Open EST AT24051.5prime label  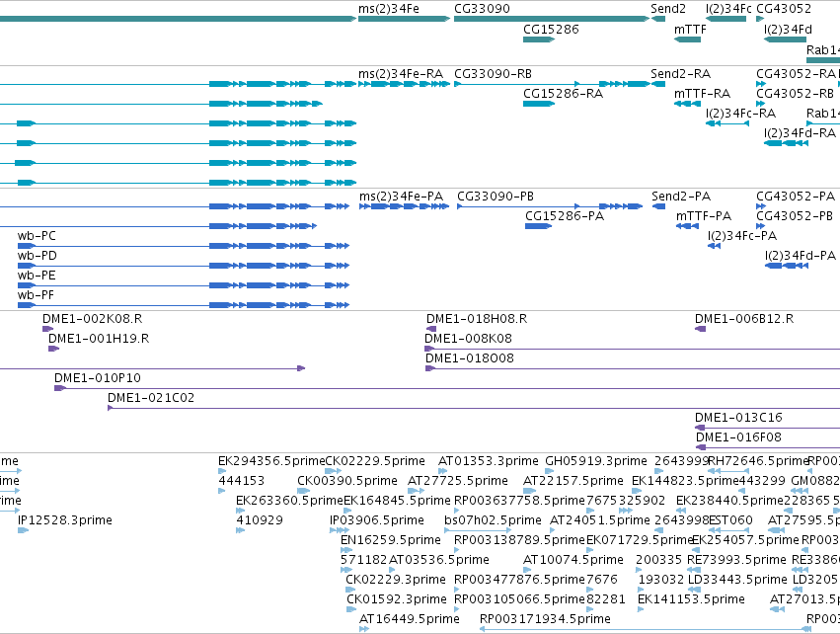point(600,520)
